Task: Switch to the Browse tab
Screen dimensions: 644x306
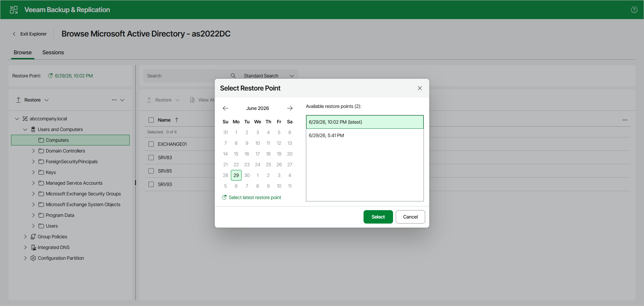Action: [x=23, y=53]
